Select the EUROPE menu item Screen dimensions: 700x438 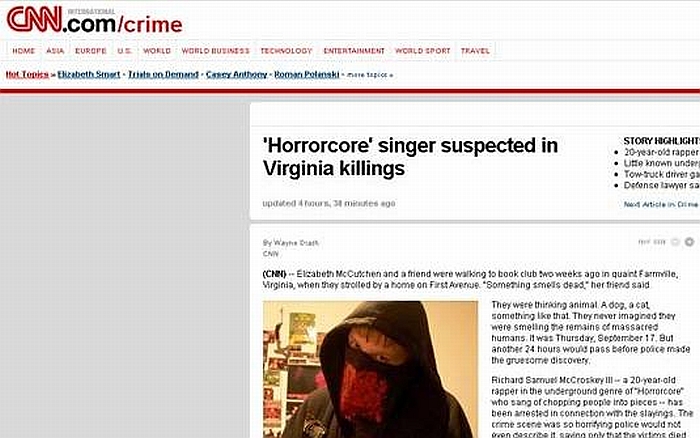[x=91, y=51]
